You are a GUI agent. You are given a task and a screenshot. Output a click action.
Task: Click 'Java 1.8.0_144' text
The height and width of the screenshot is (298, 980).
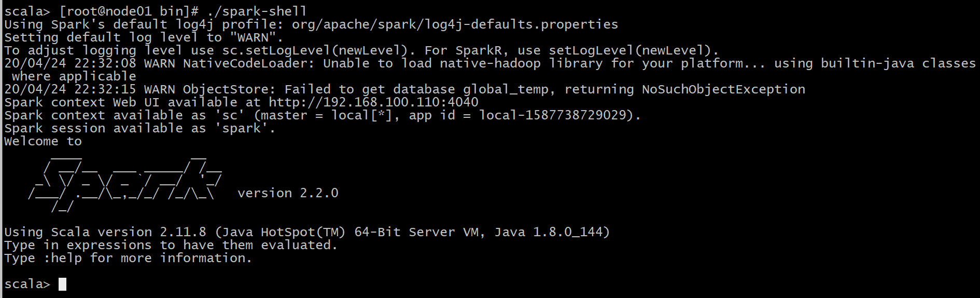[x=550, y=232]
